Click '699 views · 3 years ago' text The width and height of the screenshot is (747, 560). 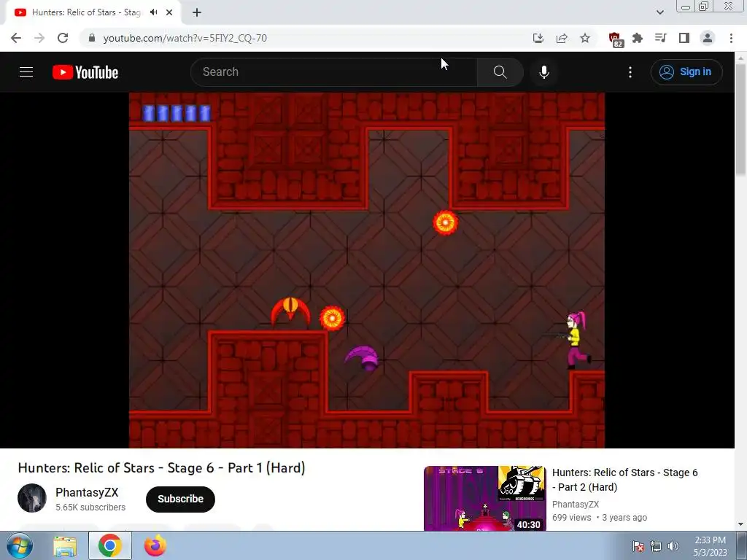(x=600, y=518)
